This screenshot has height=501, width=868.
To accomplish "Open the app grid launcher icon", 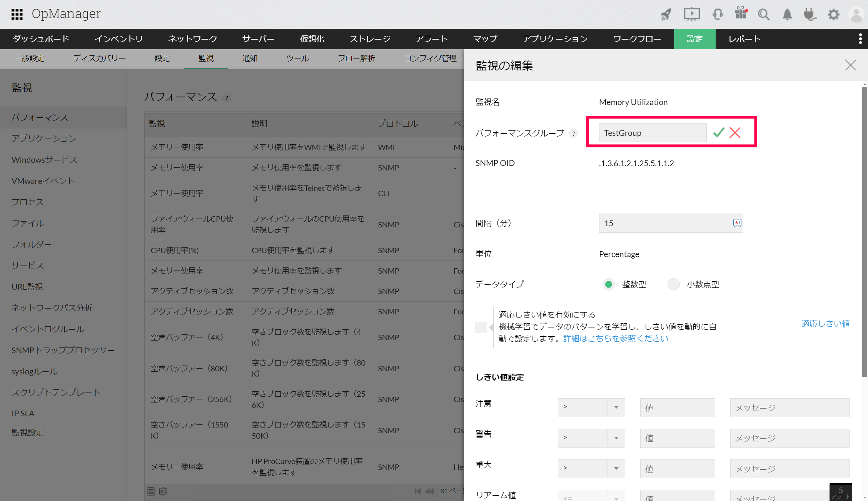I will click(17, 14).
